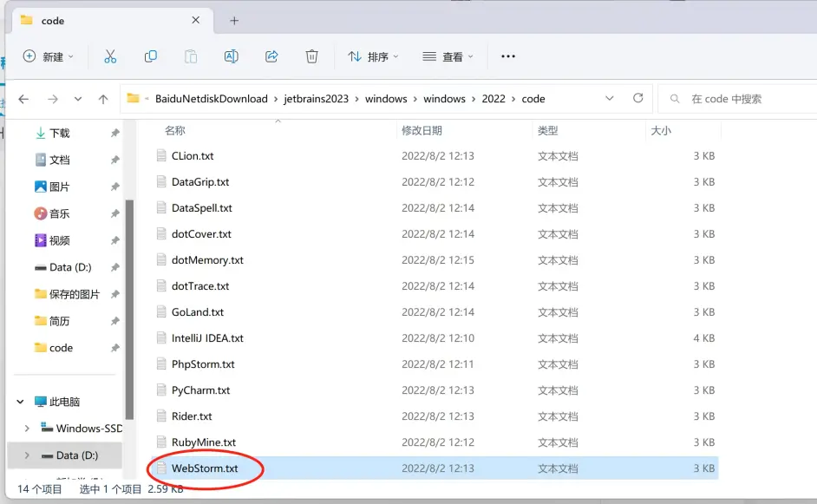
Task: Click the pin icon next to 下载
Action: click(115, 133)
